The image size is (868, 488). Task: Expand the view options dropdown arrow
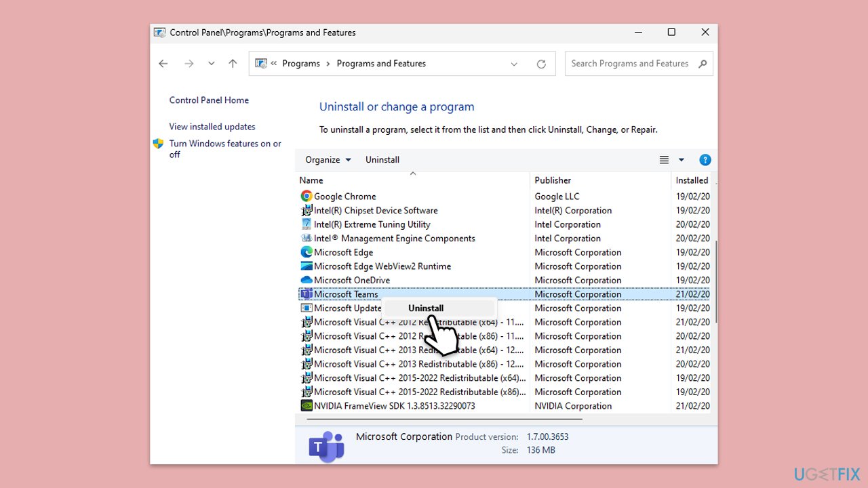pos(682,160)
